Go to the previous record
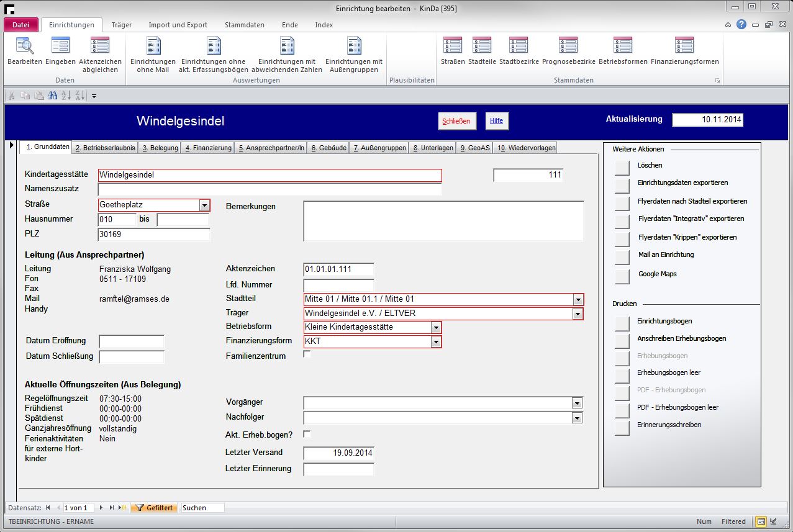 pyautogui.click(x=58, y=508)
